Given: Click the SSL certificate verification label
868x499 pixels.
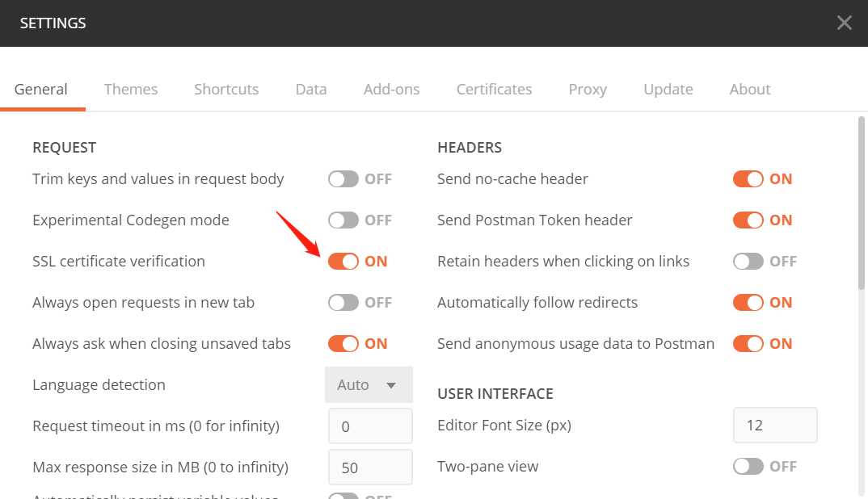Looking at the screenshot, I should (x=119, y=261).
